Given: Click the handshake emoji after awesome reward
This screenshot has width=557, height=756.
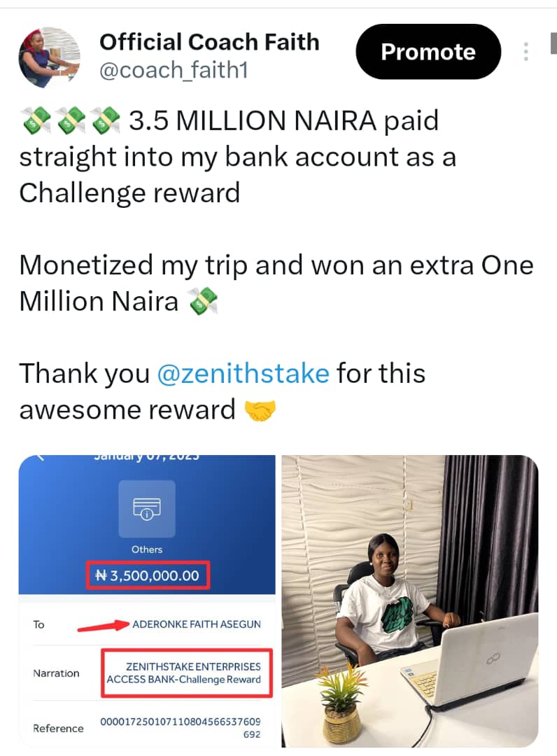Looking at the screenshot, I should coord(260,410).
